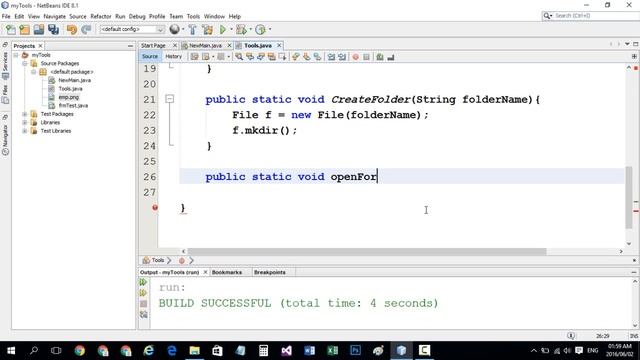Click the Stop square icon in Output panel

(143, 304)
